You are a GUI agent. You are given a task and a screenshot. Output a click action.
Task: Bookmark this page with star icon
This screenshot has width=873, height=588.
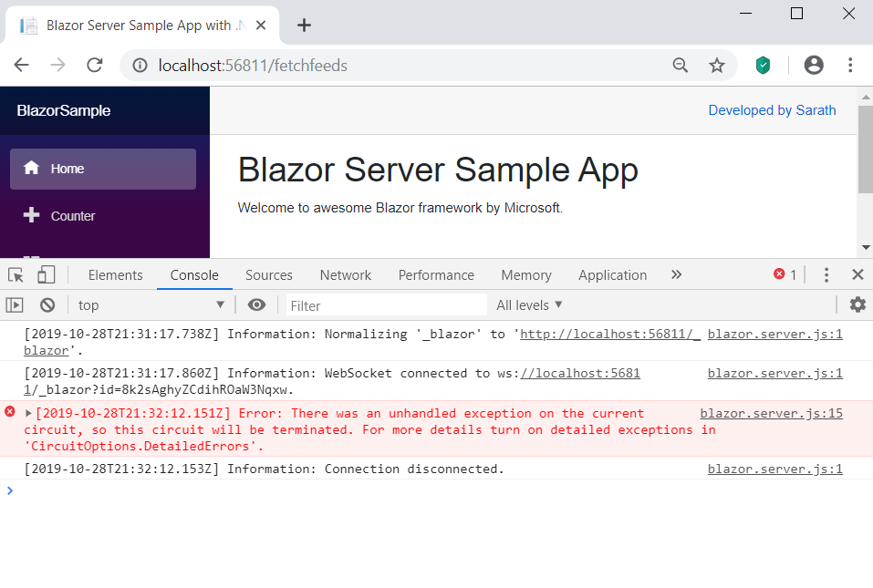tap(716, 66)
